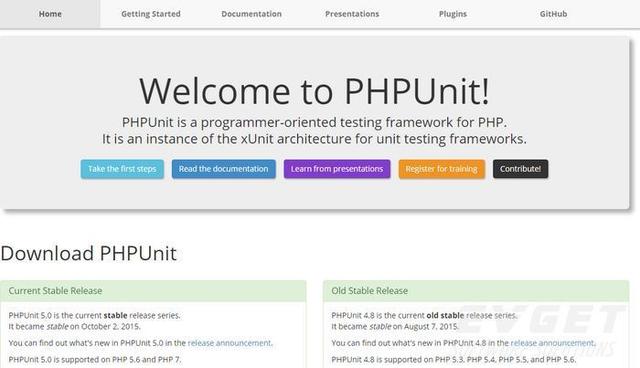The image size is (640, 368).
Task: Click 'PHPUnit 5.0 is the current stable release series.'
Action: [94, 315]
